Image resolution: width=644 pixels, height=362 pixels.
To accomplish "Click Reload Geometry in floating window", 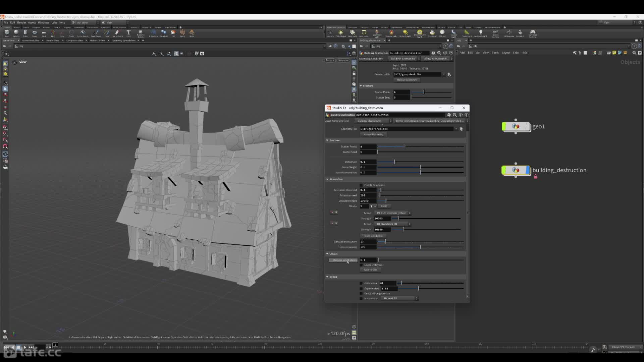I will (373, 134).
